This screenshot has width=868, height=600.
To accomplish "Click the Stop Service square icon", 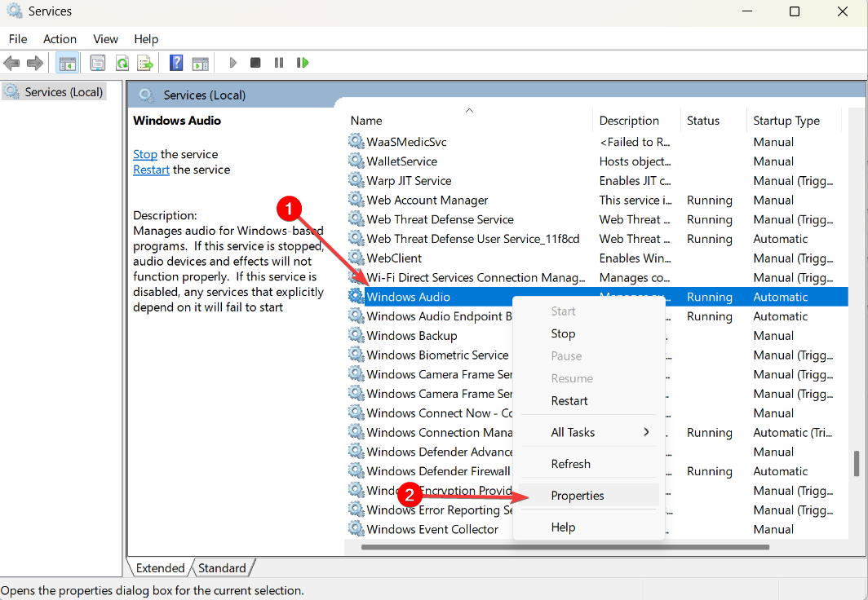I will pos(255,63).
